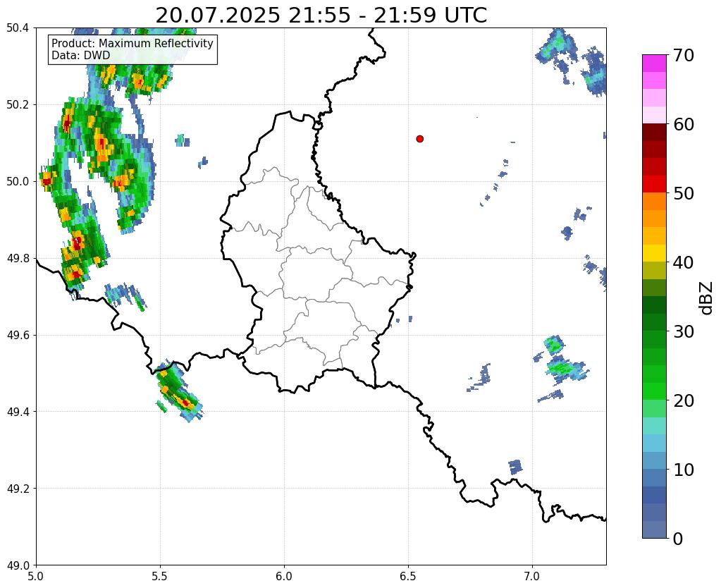Click the 49.0 latitude tick label

(x=18, y=565)
